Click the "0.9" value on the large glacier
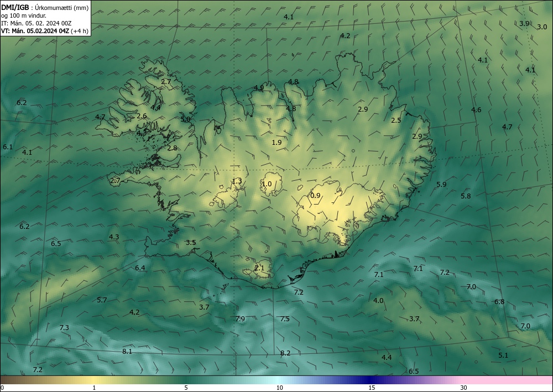553x392 pixels. [315, 196]
